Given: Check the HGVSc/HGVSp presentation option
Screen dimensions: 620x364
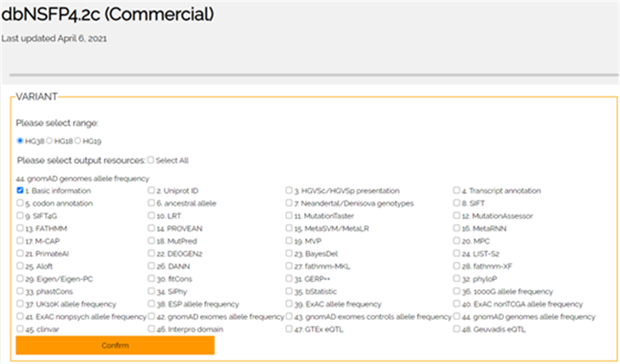Looking at the screenshot, I should point(290,191).
